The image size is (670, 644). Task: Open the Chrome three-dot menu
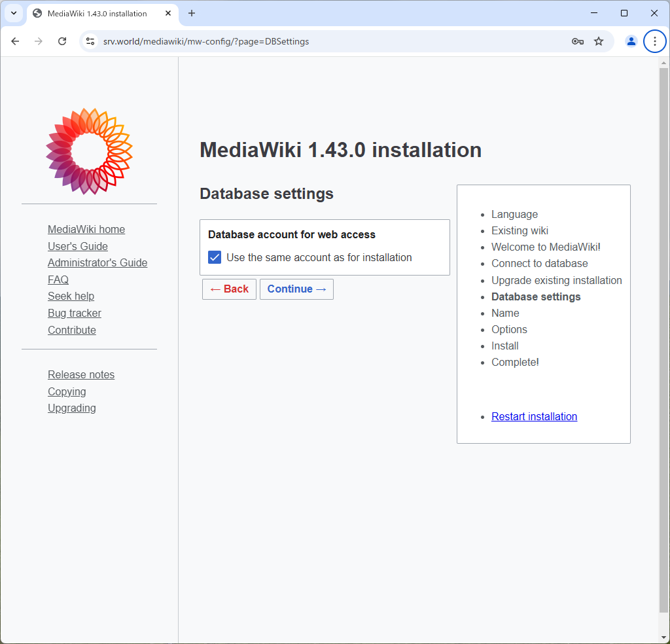[654, 41]
